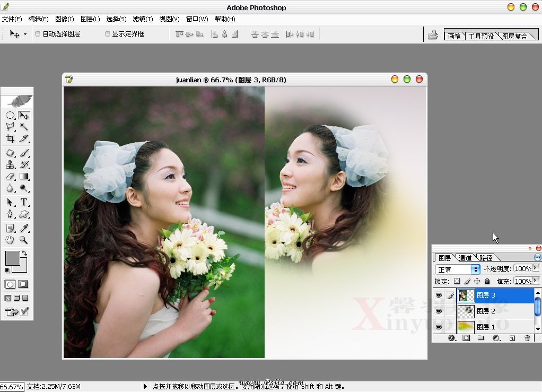
Task: Select the Eraser tool
Action: (x=10, y=177)
